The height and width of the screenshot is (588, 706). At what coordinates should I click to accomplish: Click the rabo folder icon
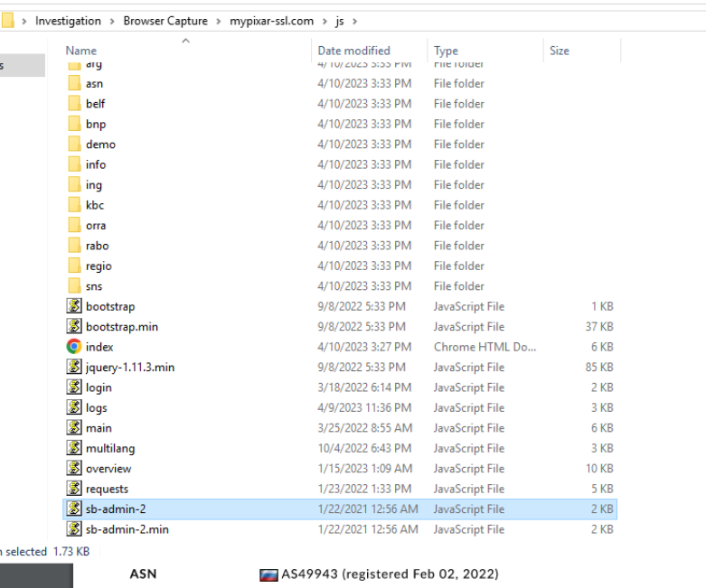[74, 246]
